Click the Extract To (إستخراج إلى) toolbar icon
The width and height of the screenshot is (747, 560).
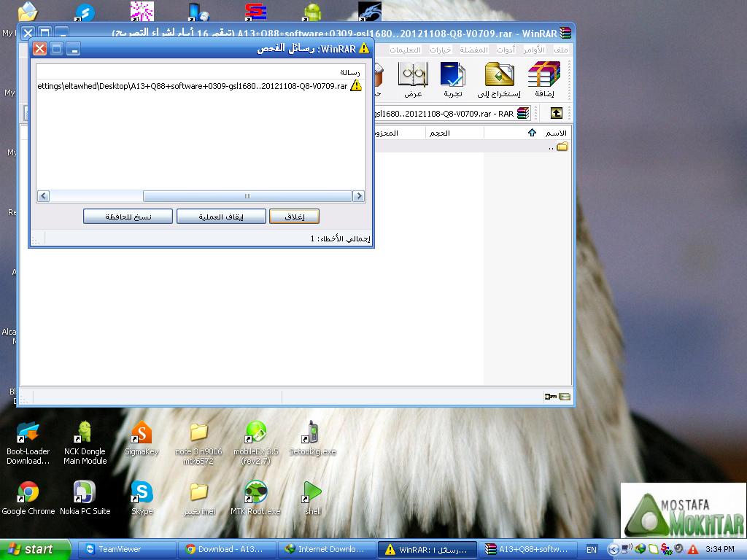click(499, 79)
